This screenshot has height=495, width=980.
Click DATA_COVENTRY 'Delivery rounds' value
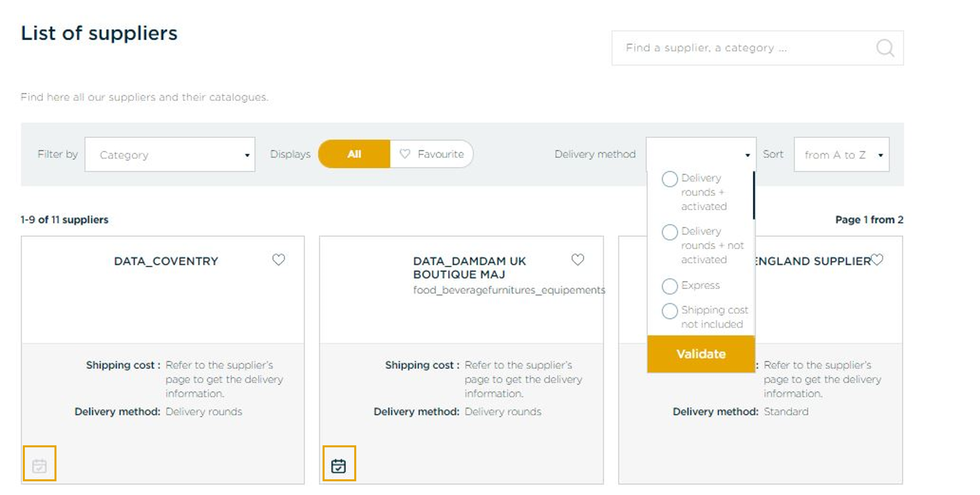pos(204,412)
